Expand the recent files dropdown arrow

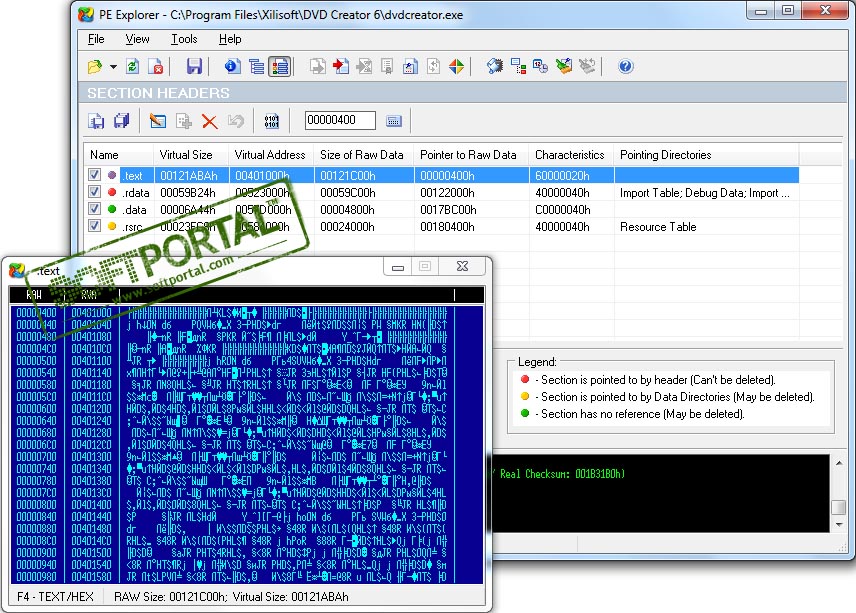tap(113, 67)
